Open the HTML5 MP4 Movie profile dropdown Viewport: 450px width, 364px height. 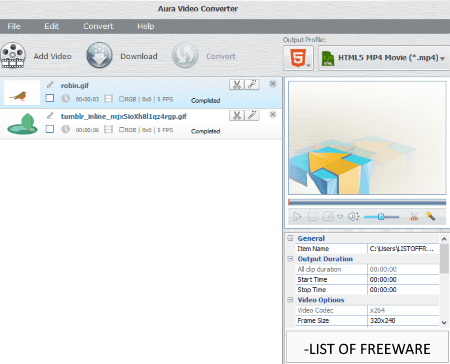click(x=384, y=58)
